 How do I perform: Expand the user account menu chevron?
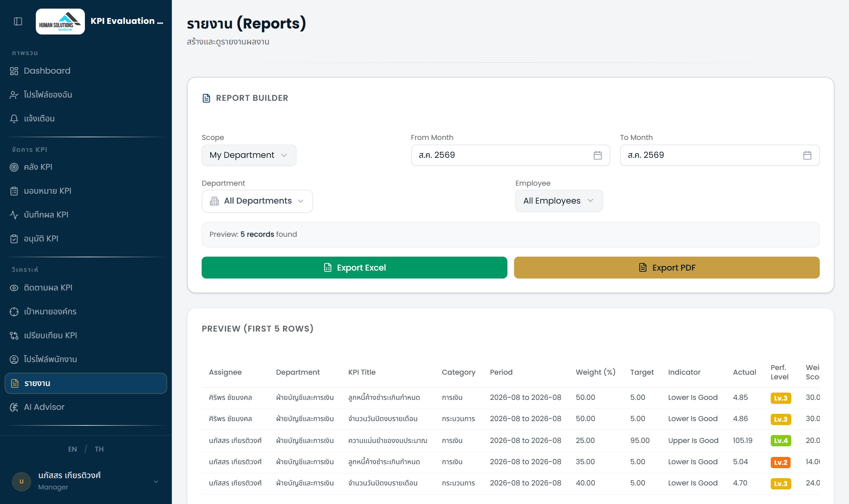(x=156, y=481)
